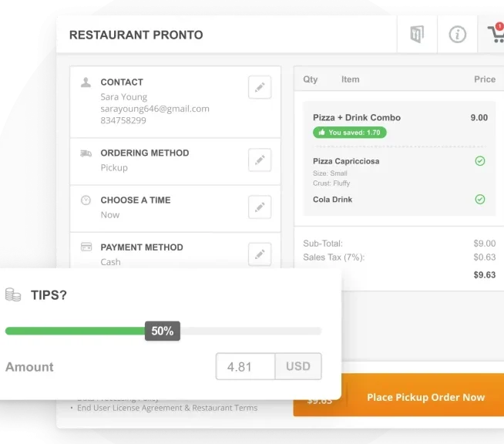Viewport: 504px width, 444px height.
Task: Edit the Contact details with pencil icon
Action: coord(260,87)
